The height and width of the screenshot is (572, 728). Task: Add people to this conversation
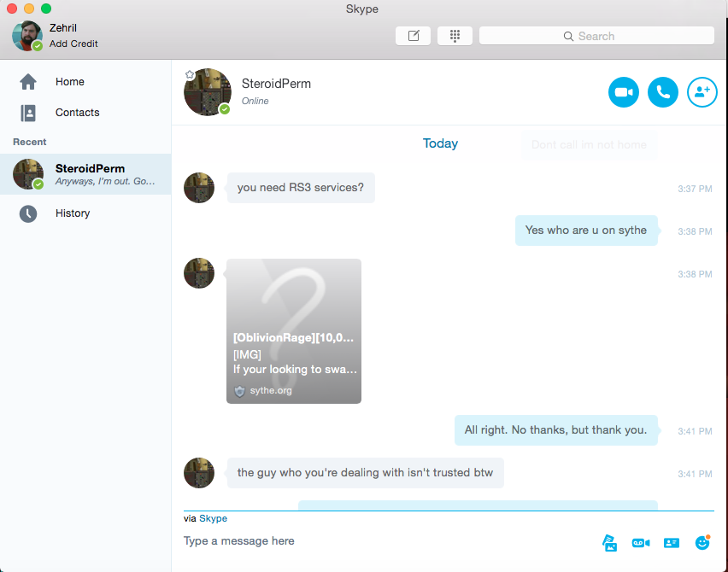702,92
